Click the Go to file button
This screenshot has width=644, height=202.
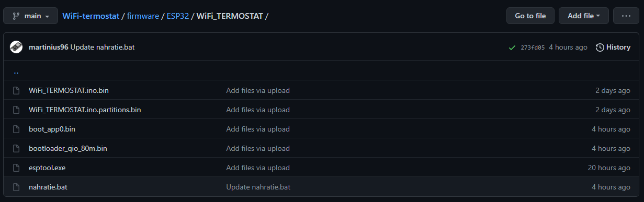click(x=530, y=16)
